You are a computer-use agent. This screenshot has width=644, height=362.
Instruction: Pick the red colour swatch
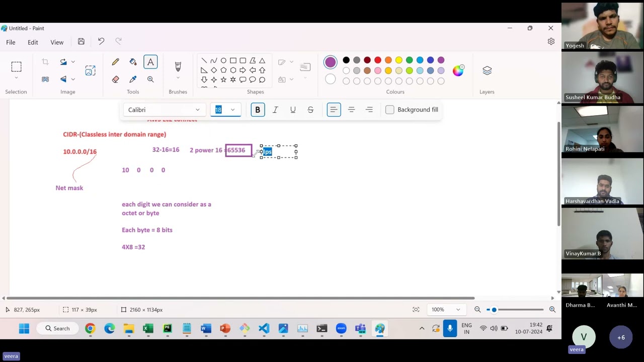point(378,60)
